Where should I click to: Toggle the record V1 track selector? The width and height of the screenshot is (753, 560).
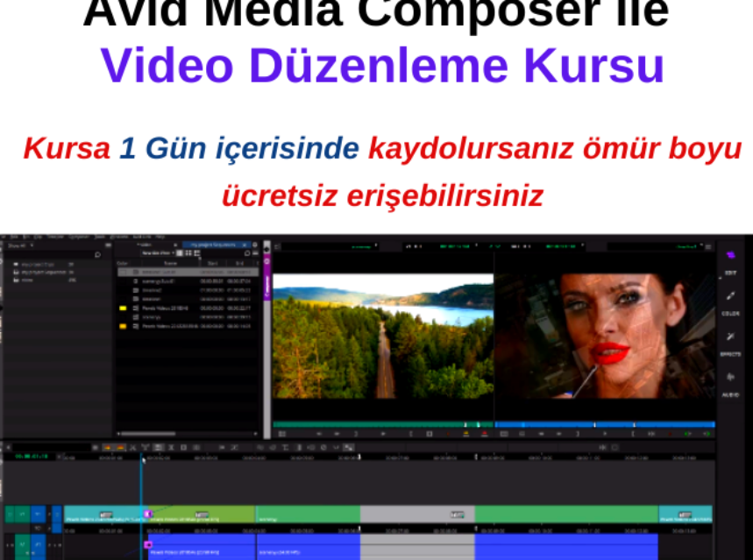[39, 514]
